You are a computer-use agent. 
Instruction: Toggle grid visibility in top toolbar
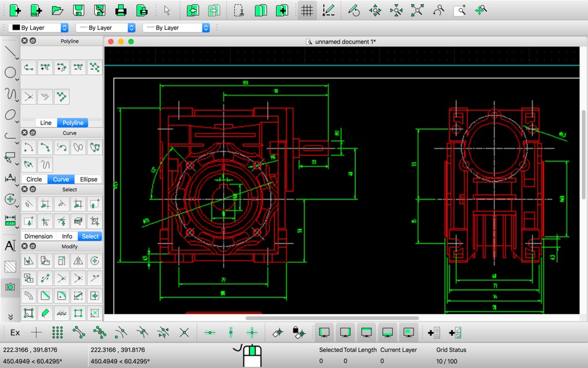click(307, 10)
